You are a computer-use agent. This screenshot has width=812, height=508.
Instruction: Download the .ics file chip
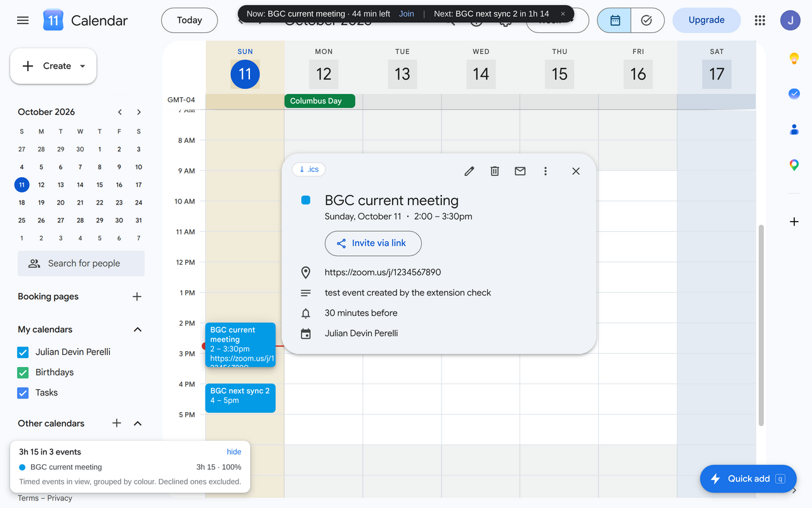309,170
